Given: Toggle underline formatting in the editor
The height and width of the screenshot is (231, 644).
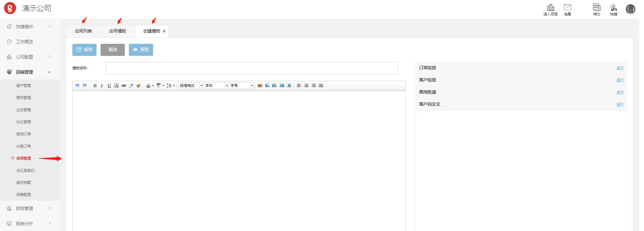Looking at the screenshot, I should tap(109, 86).
